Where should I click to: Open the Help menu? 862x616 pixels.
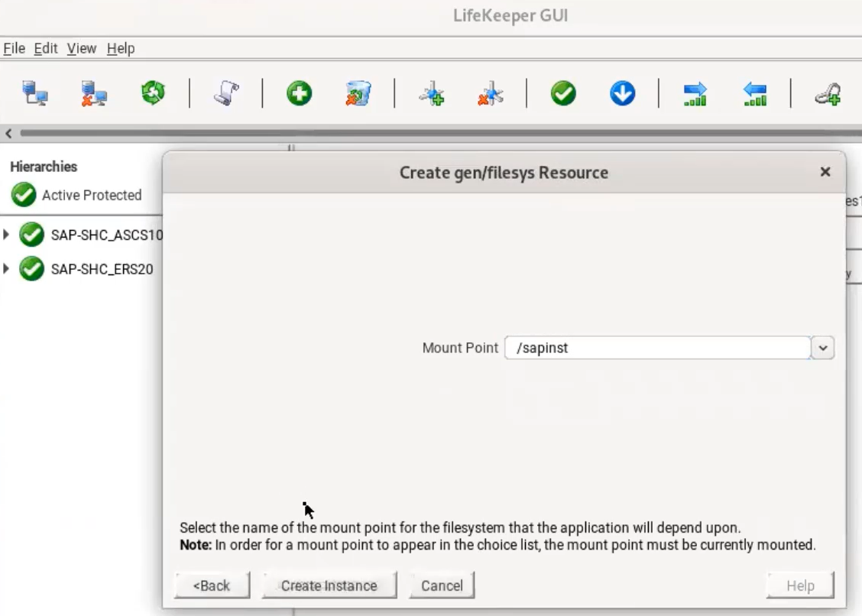pyautogui.click(x=121, y=48)
